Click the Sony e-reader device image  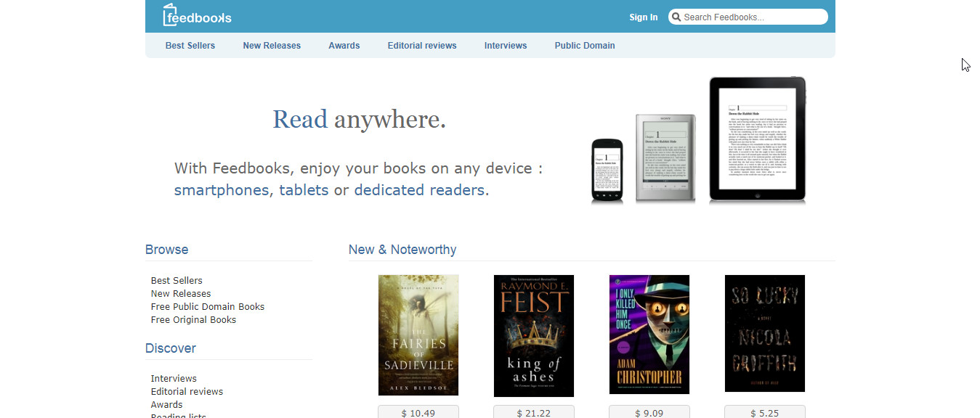[x=665, y=158]
